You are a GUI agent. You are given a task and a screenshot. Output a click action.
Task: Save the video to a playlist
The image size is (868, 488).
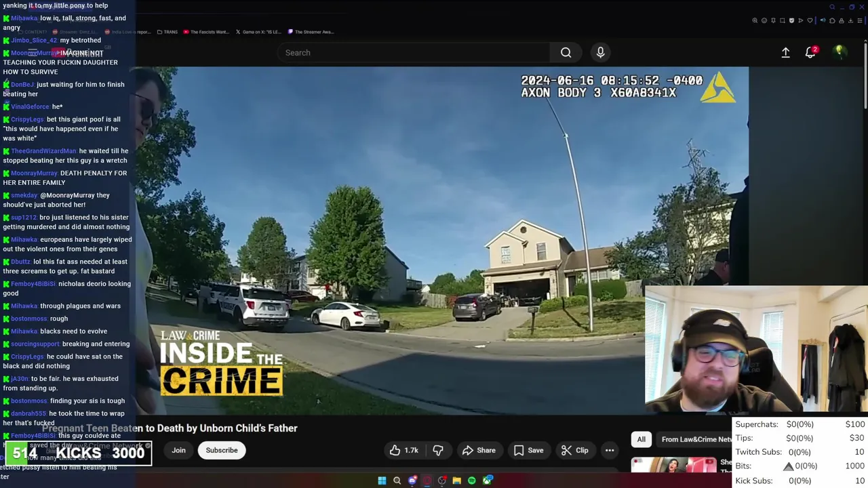[528, 450]
